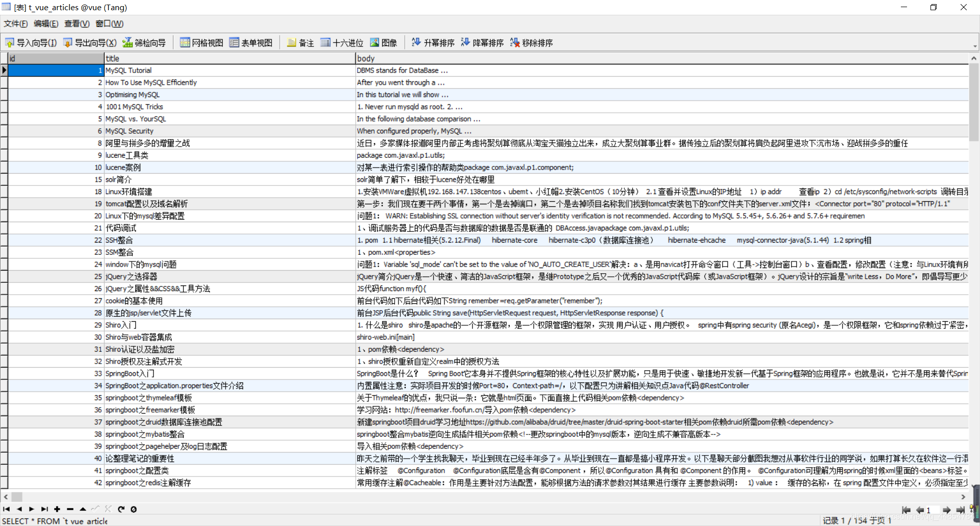This screenshot has width=980, height=526.
Task: Select the 'lucene工具类' title cell
Action: click(x=230, y=155)
